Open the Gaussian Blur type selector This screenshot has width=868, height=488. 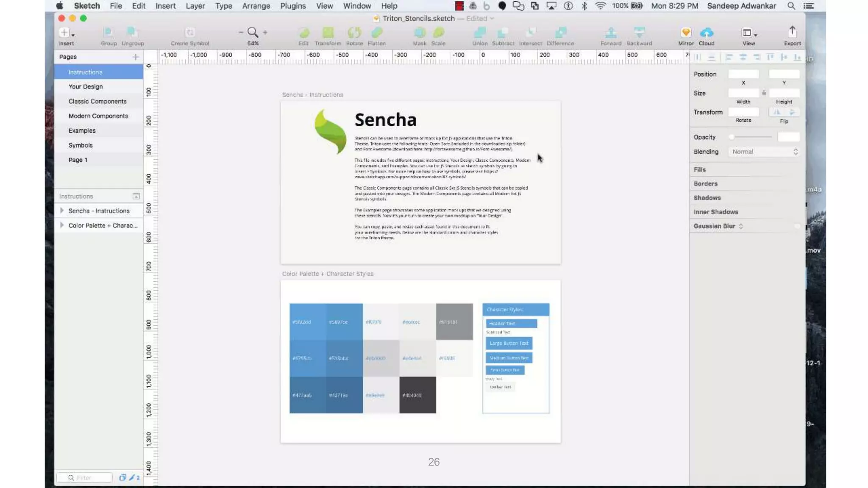[741, 226]
